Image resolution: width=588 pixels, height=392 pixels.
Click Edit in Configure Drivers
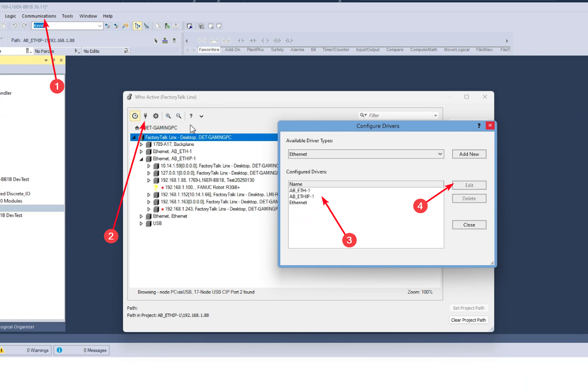[469, 185]
